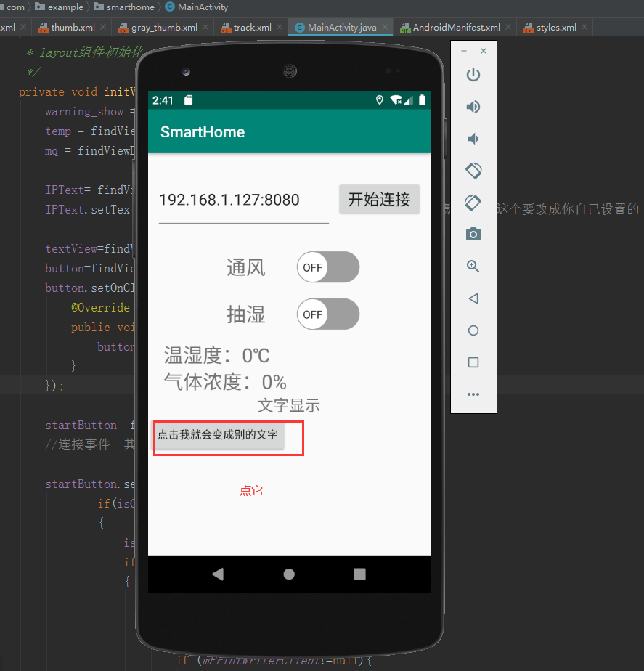Screen dimensions: 644x671
Task: Rotate the emulator counter-clockwise
Action: point(473,171)
